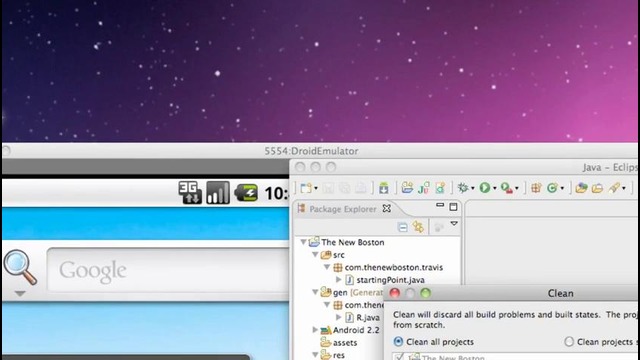Click the Java - Eclipse window title bar
Screen dimensions: 640x360
click(465, 167)
